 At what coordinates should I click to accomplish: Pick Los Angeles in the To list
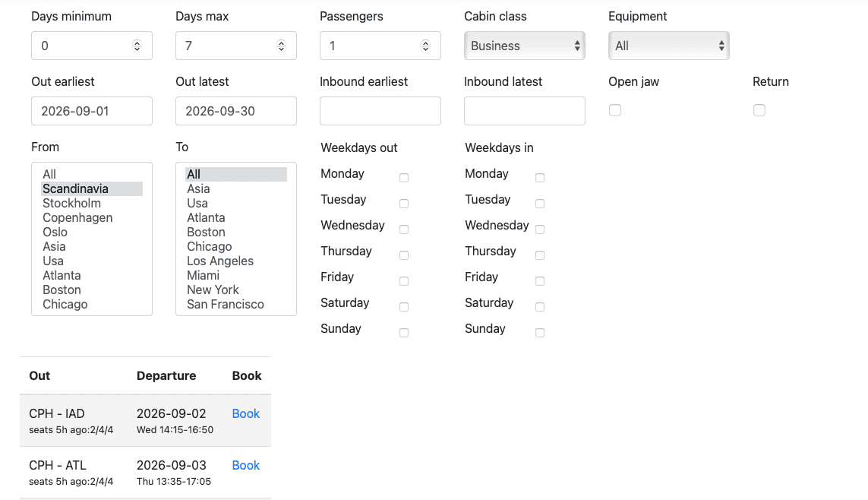220,261
